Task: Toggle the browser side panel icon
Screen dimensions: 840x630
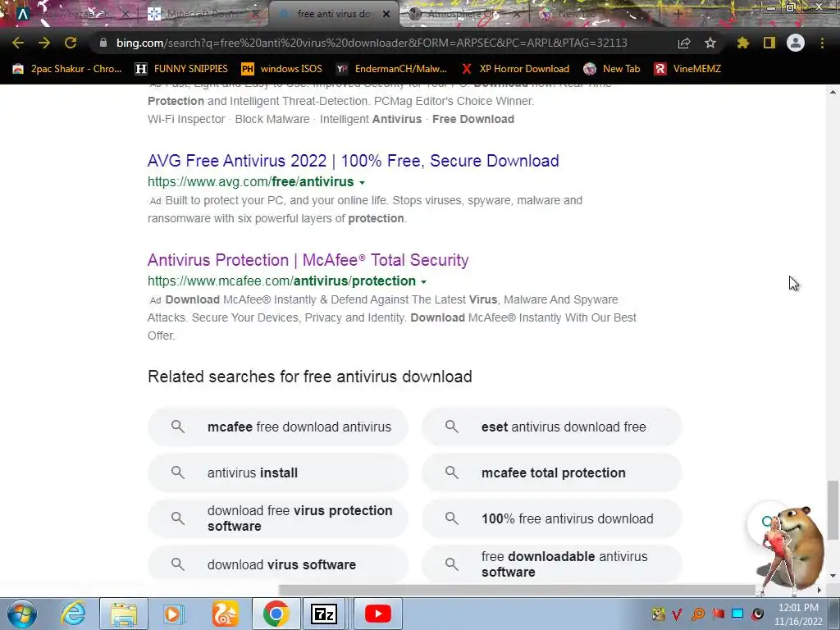Action: pyautogui.click(x=769, y=43)
